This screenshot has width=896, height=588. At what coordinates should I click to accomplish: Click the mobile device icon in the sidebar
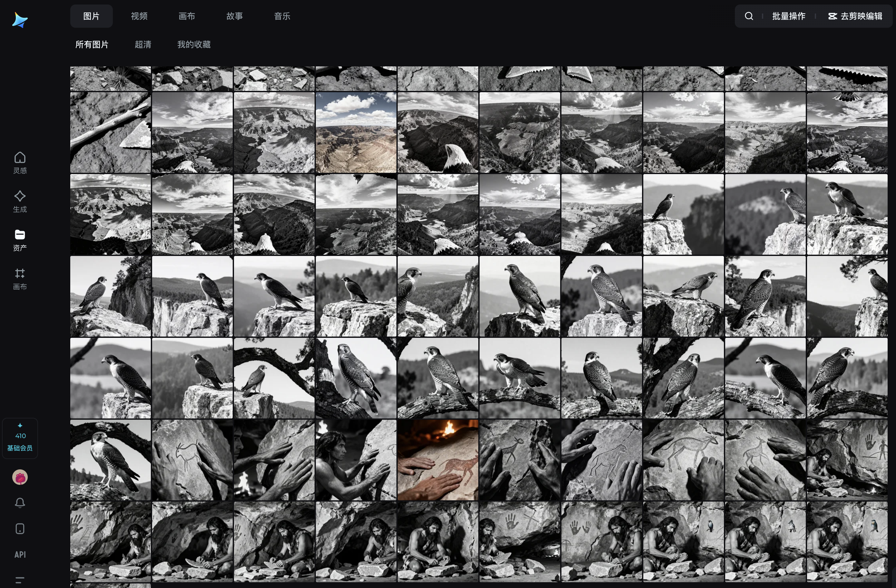[20, 529]
